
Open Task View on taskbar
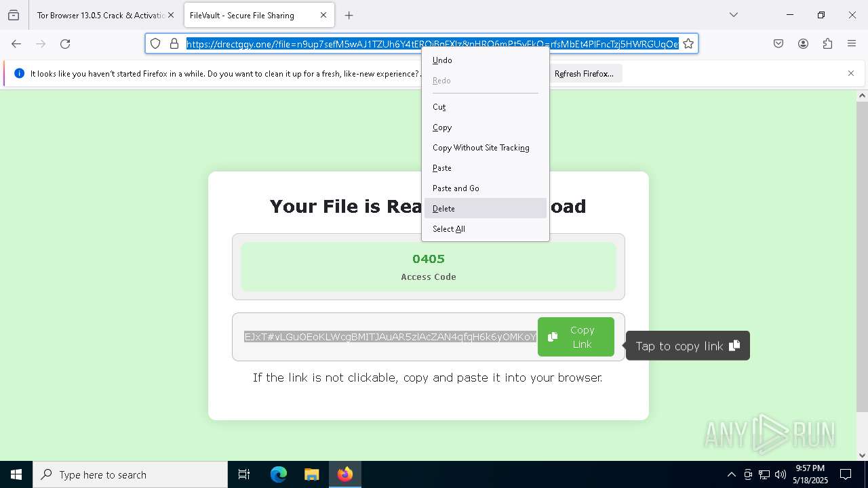[x=244, y=474]
